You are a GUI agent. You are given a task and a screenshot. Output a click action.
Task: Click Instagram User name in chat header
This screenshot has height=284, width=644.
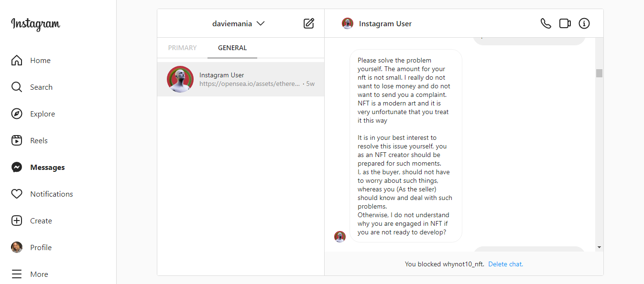(385, 23)
